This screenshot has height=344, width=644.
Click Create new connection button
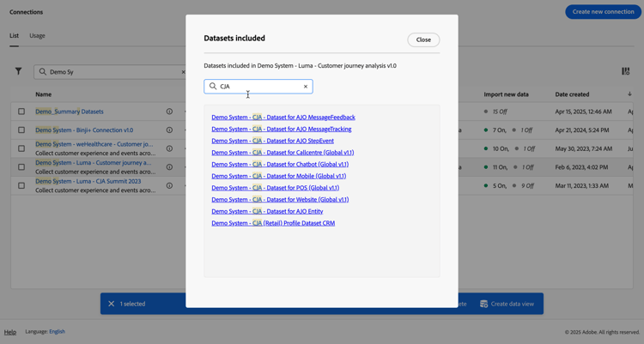click(x=603, y=12)
